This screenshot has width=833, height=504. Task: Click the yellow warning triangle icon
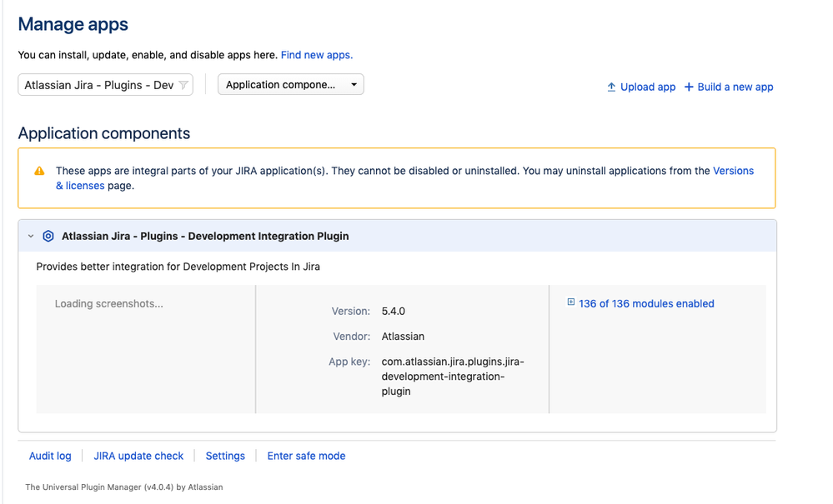tap(39, 171)
